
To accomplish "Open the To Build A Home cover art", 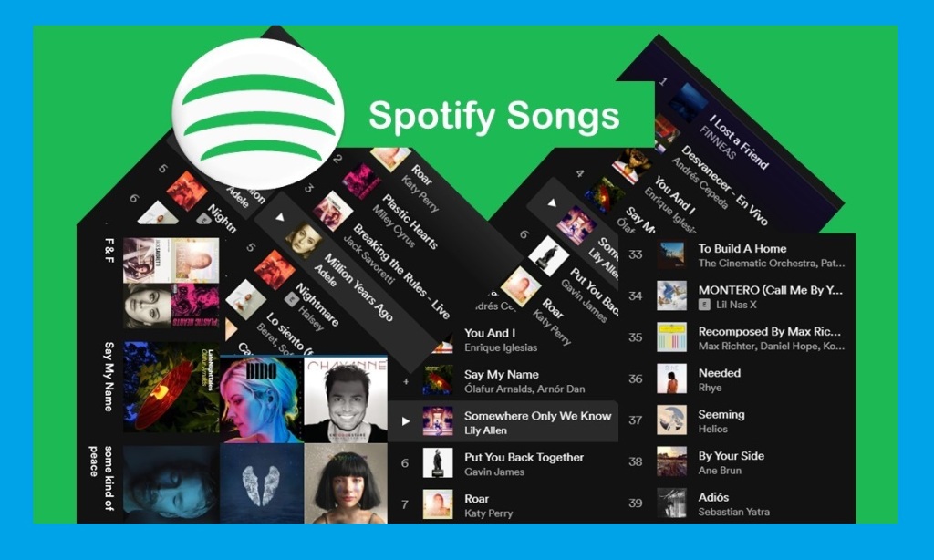I will click(671, 255).
